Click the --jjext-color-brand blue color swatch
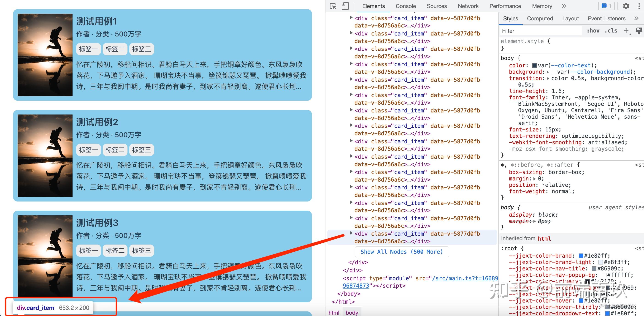Viewport: 644px width, 316px height. (581, 256)
